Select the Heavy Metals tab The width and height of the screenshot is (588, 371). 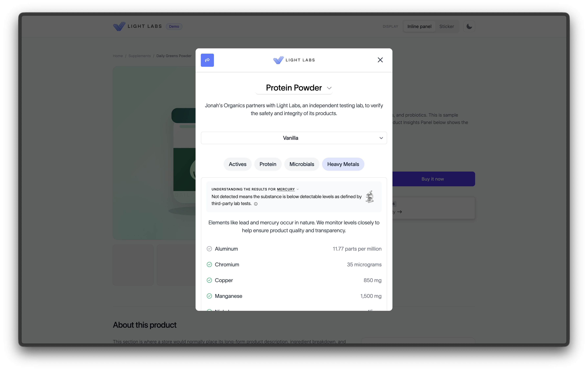[343, 164]
